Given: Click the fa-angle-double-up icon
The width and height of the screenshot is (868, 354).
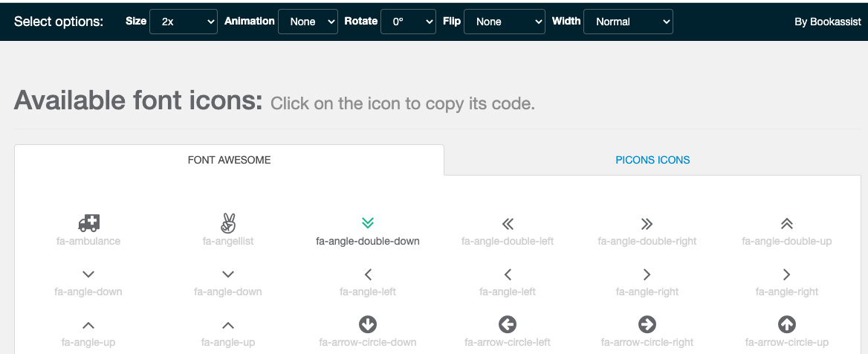Looking at the screenshot, I should coord(786,224).
